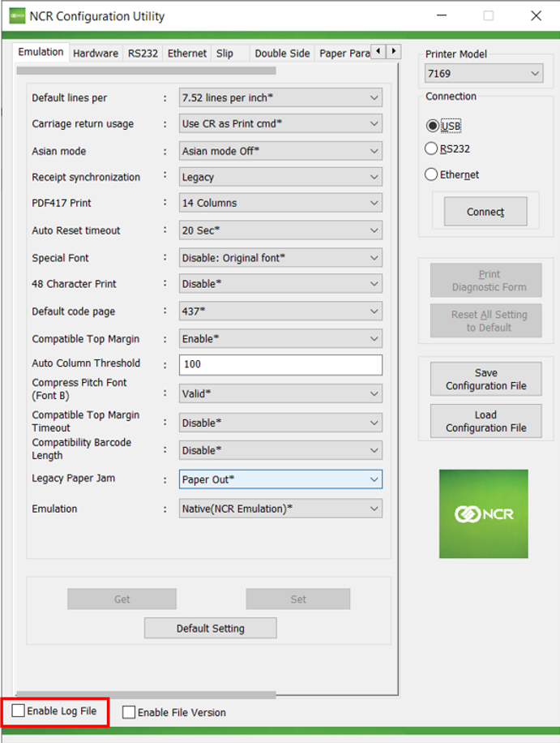Select Ethernet connection radio button
This screenshot has width=560, height=743.
tap(431, 174)
